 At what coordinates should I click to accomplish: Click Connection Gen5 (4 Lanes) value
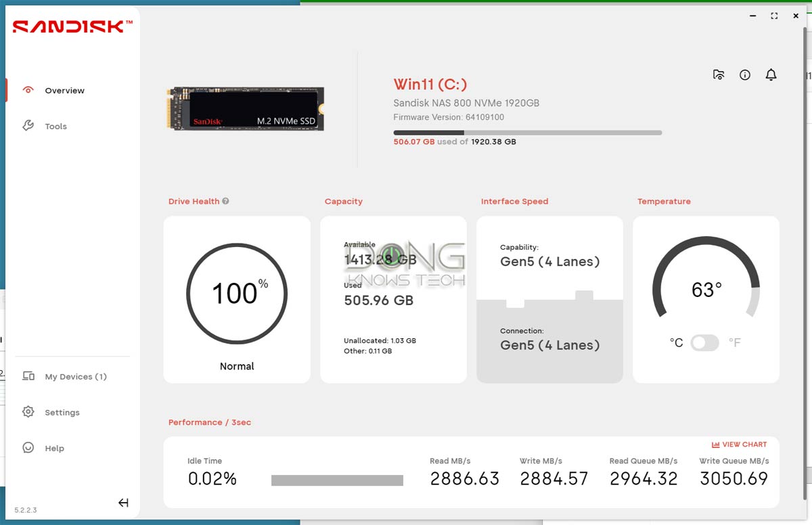[550, 345]
